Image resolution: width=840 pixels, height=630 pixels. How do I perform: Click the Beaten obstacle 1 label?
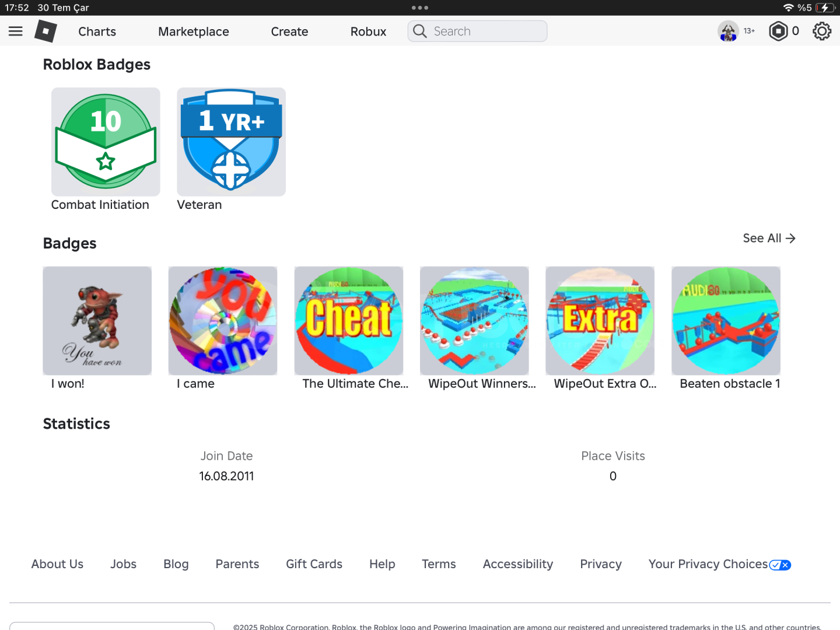pos(730,384)
